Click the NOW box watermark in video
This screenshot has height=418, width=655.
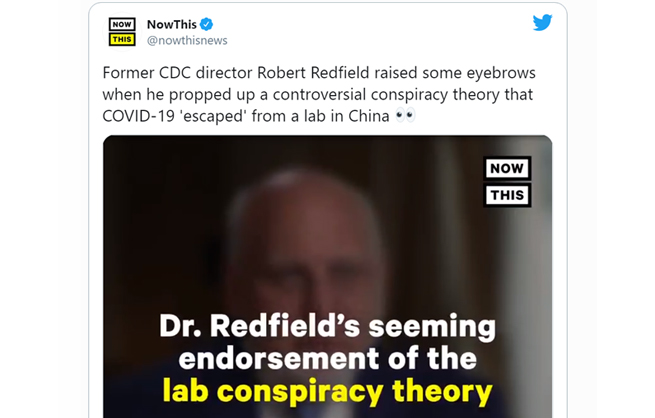click(507, 168)
